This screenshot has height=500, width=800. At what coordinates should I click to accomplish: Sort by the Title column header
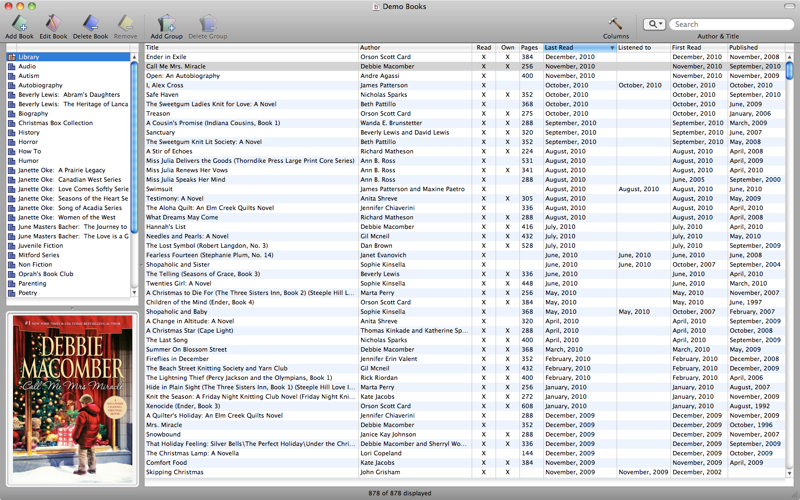[x=252, y=47]
